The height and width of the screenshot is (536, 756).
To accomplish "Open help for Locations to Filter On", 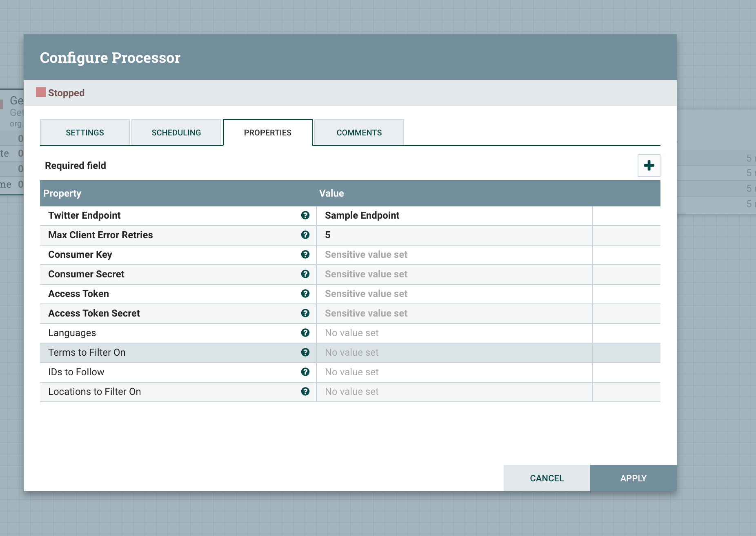I will [x=306, y=392].
